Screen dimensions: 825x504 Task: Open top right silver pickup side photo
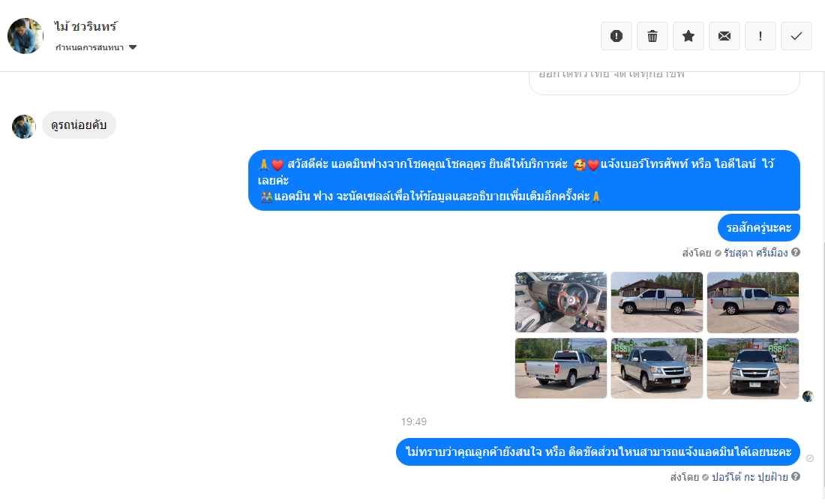coord(753,302)
